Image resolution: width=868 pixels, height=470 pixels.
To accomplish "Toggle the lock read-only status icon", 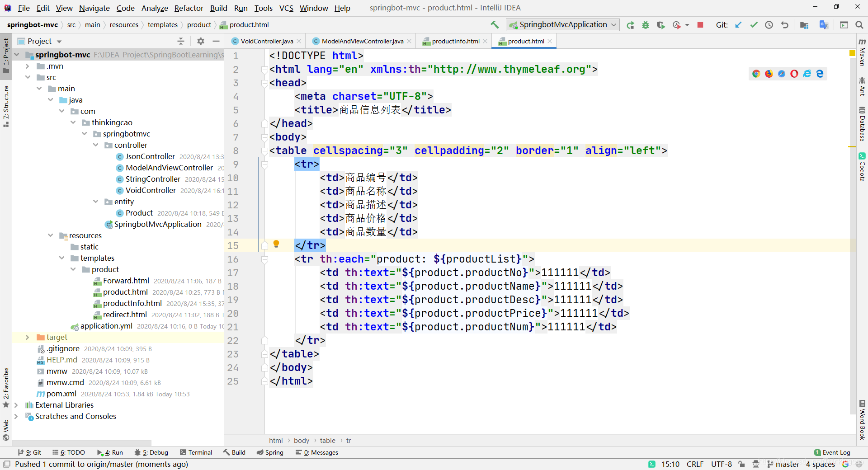I will point(741,464).
